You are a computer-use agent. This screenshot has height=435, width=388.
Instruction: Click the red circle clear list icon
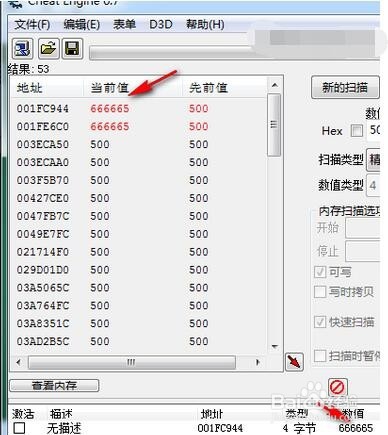tap(337, 388)
